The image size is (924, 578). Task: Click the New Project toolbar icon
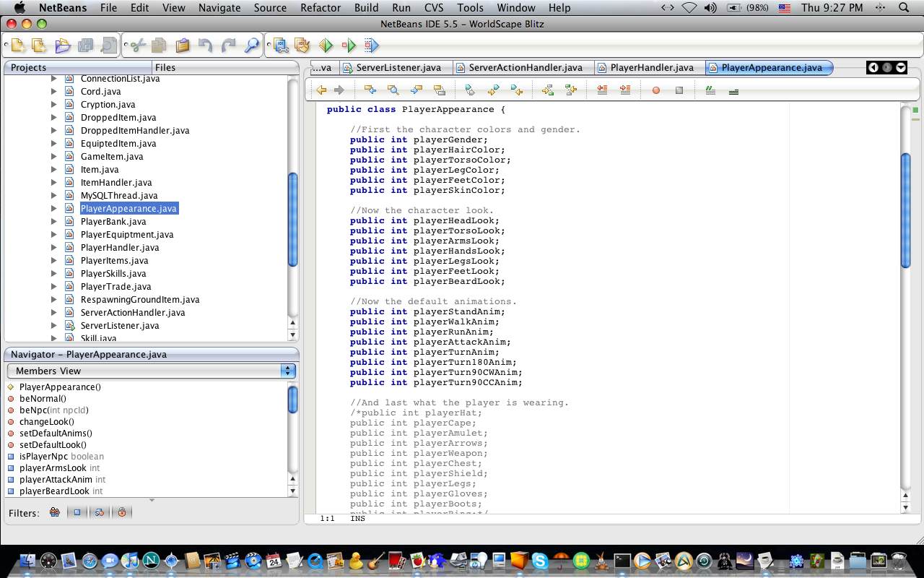(x=39, y=46)
